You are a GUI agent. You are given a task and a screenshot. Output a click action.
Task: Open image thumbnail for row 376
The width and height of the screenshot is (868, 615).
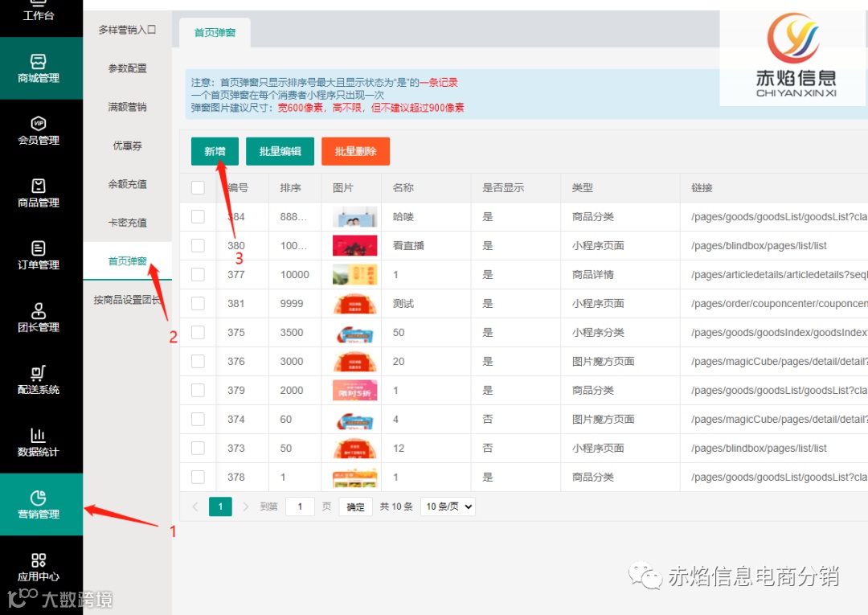pyautogui.click(x=355, y=362)
